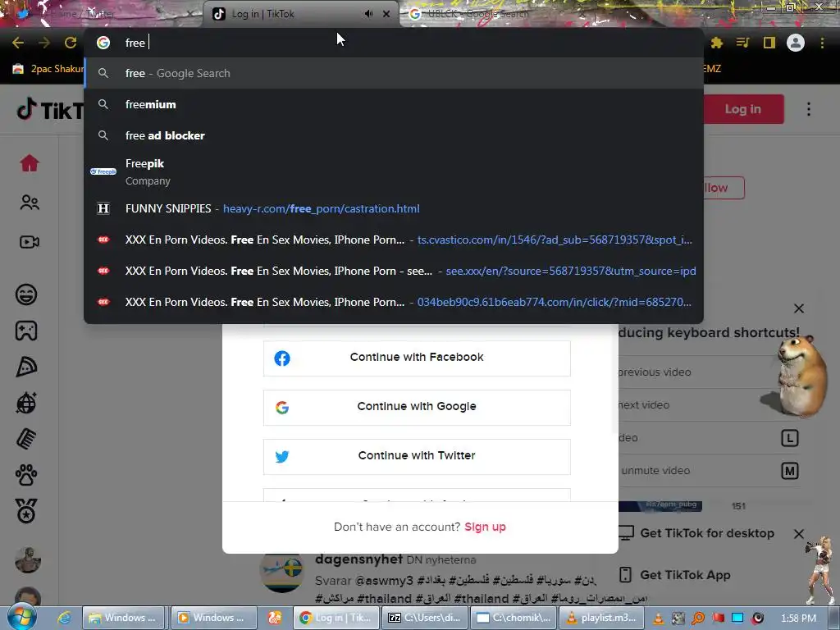Open the Windows Explorer taskbar window
The width and height of the screenshot is (840, 630).
123,618
